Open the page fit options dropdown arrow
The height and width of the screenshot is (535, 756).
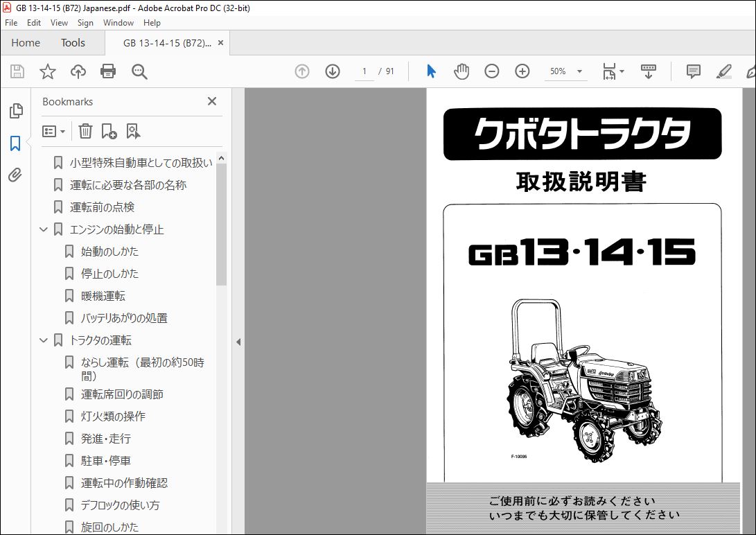click(x=622, y=71)
